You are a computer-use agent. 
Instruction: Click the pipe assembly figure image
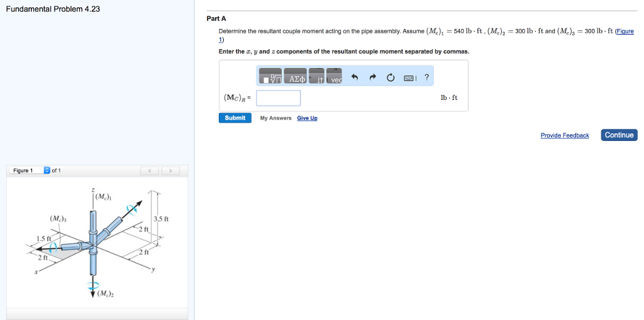tap(97, 243)
